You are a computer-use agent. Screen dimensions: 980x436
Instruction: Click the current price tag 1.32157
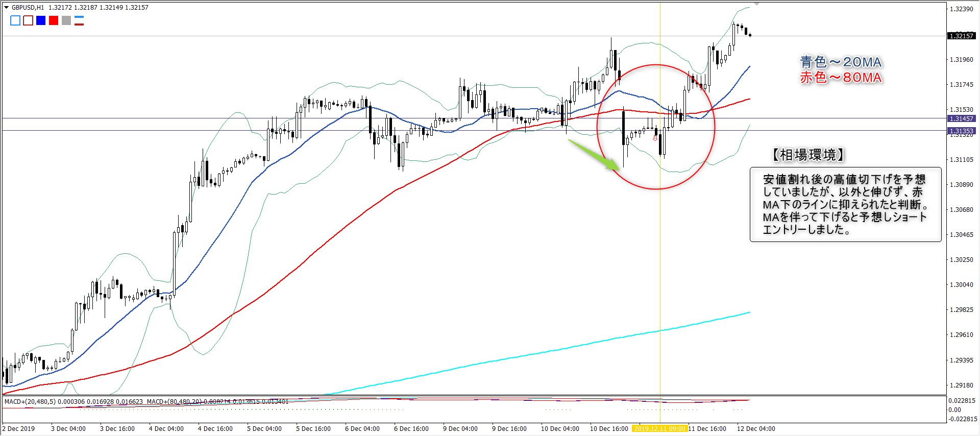961,36
